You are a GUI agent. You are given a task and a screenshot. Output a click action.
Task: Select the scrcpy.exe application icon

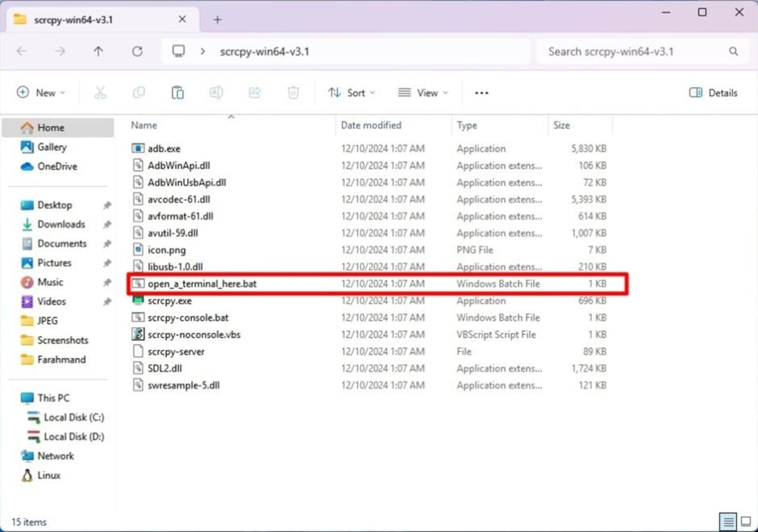coord(138,300)
